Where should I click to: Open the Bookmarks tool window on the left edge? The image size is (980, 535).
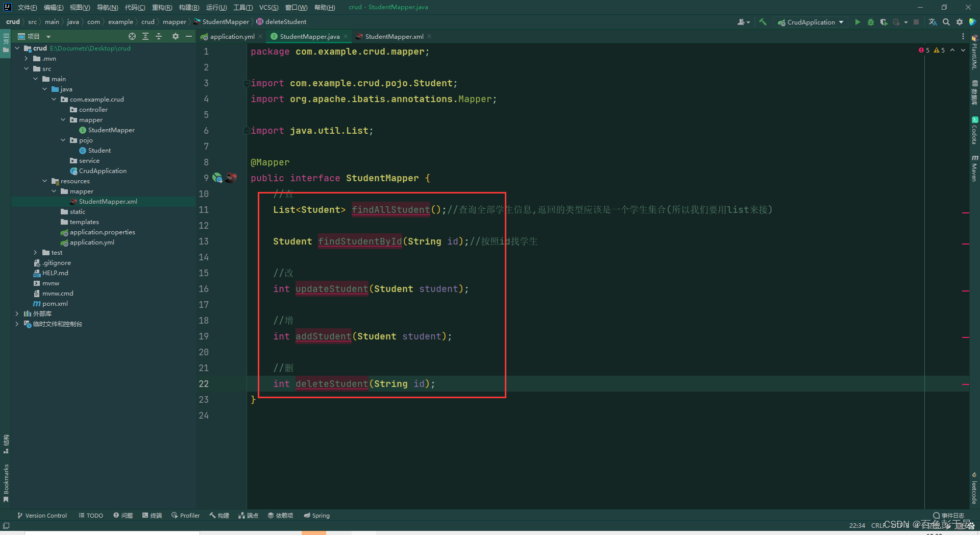pos(6,483)
